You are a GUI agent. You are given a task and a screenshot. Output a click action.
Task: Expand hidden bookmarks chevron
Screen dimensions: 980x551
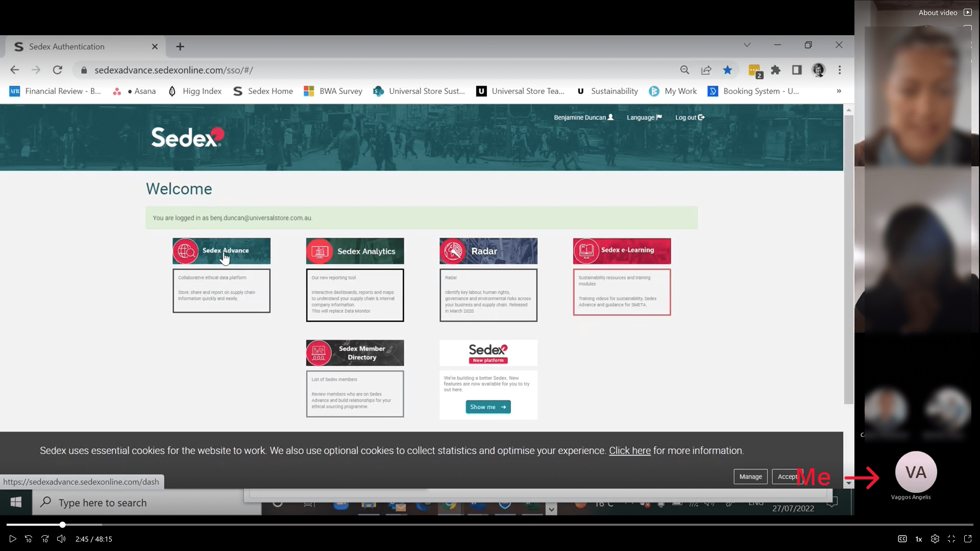pos(839,91)
